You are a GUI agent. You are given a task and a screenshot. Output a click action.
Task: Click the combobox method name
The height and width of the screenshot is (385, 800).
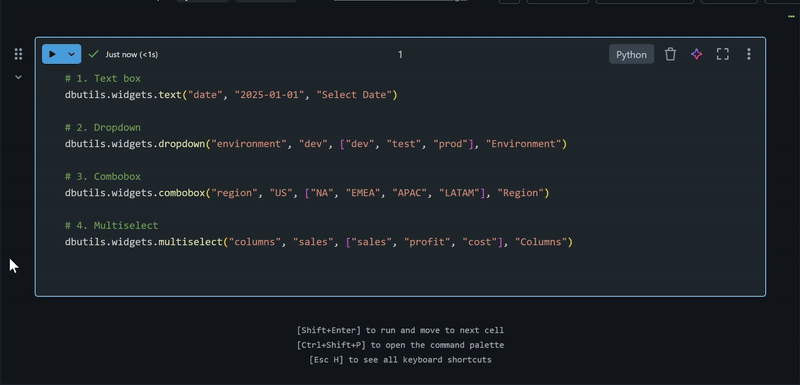pos(182,193)
